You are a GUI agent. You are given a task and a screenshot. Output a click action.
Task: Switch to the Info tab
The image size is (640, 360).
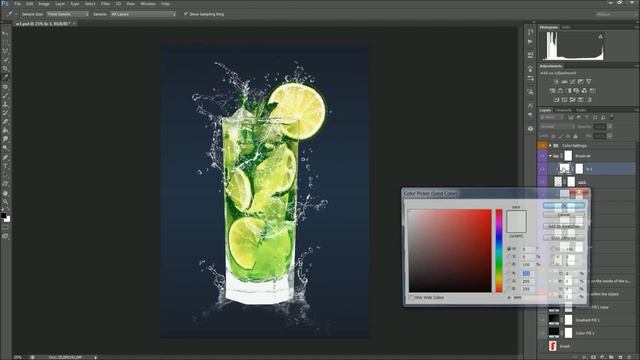[566, 27]
